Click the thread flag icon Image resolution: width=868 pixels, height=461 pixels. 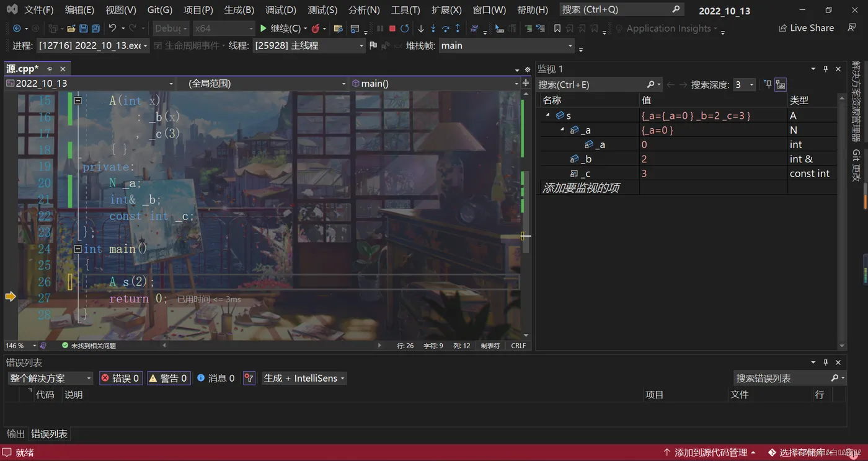click(373, 46)
